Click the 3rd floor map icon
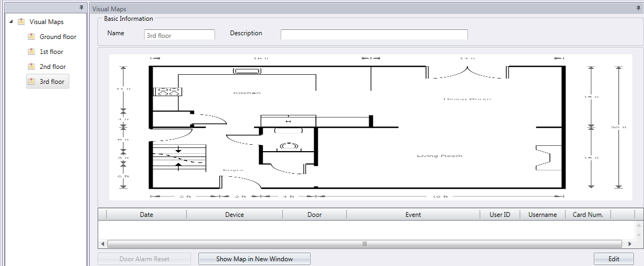This screenshot has height=266, width=644. click(31, 82)
